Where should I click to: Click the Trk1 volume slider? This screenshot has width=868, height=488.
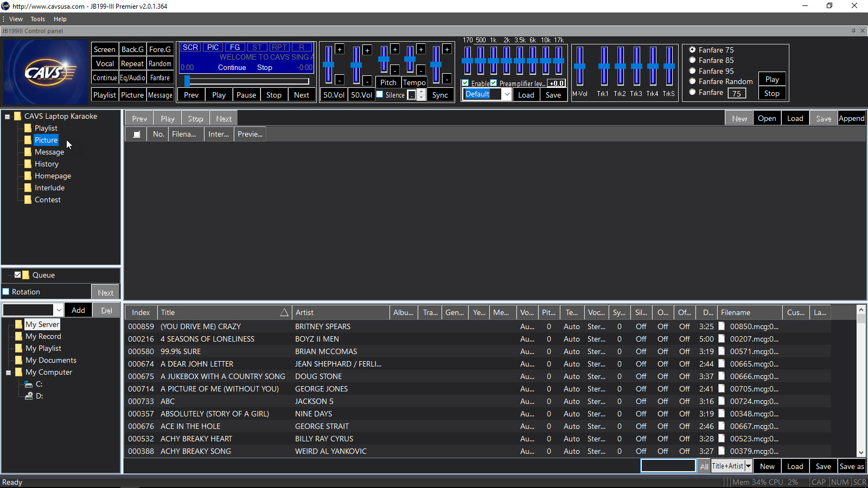tap(604, 66)
